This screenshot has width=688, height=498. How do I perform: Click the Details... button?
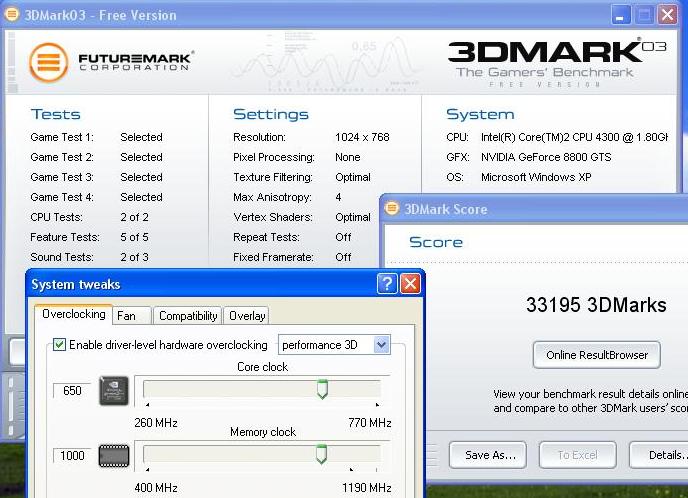tap(659, 455)
